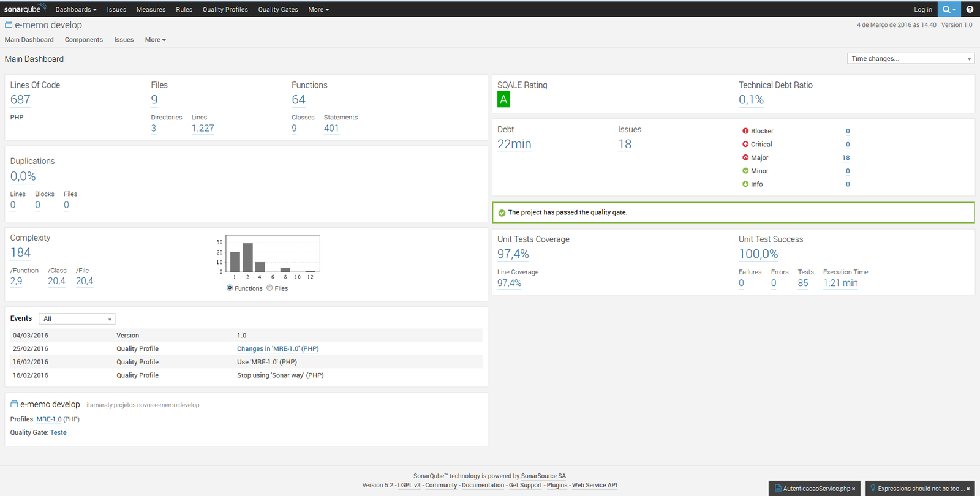Click tests count 85

point(803,283)
